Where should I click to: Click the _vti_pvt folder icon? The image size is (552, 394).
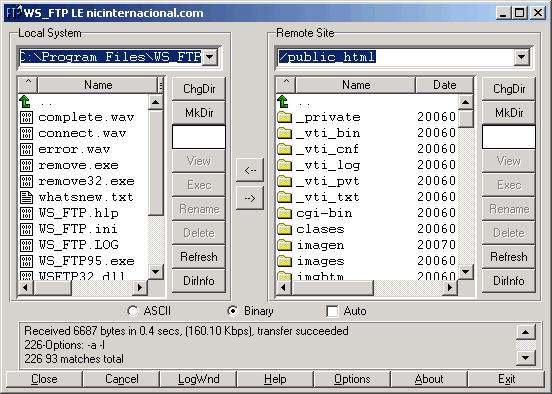tap(284, 181)
